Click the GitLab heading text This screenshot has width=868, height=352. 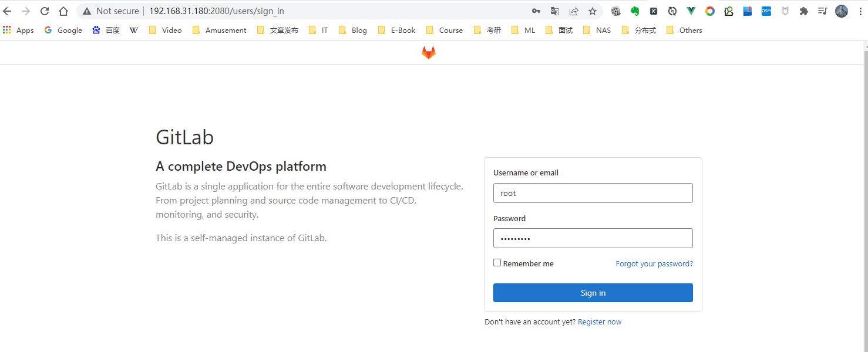click(x=184, y=137)
